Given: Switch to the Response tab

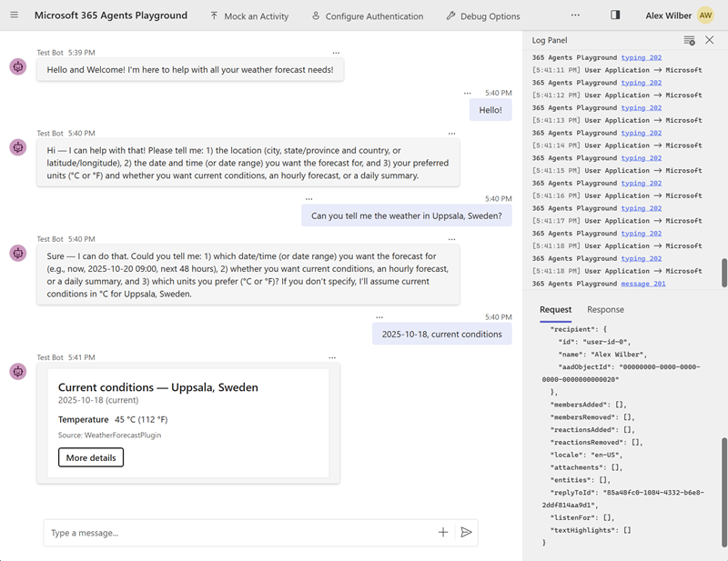Looking at the screenshot, I should (605, 310).
